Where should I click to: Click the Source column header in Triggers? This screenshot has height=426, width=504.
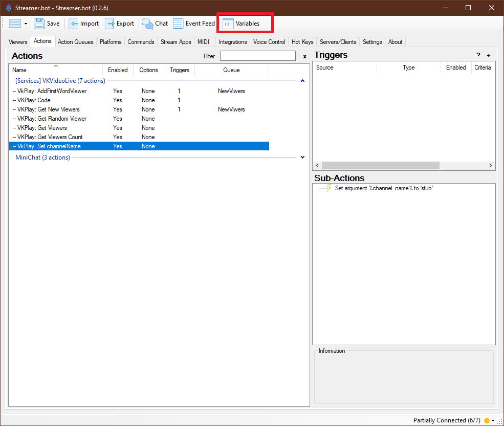click(344, 68)
